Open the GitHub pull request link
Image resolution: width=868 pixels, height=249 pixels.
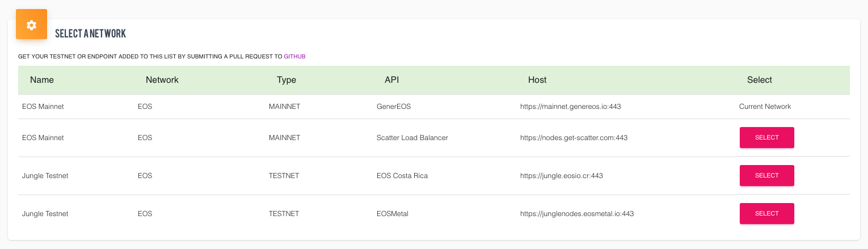(x=294, y=56)
